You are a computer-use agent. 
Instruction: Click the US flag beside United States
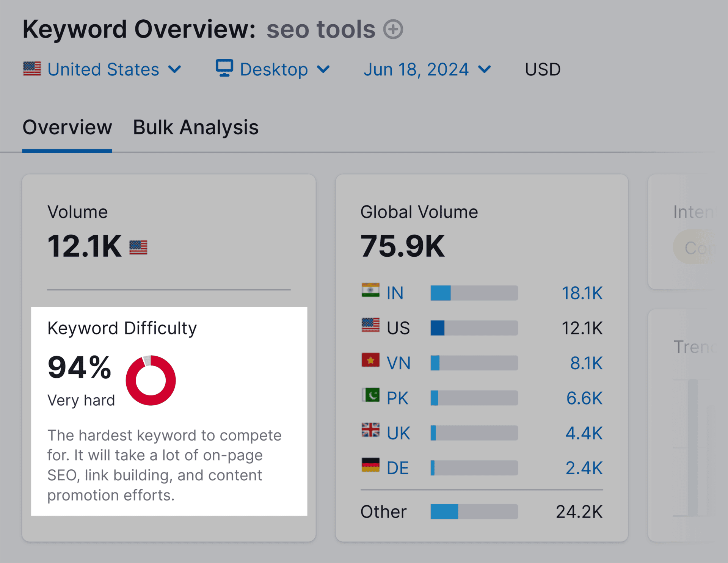[x=32, y=69]
